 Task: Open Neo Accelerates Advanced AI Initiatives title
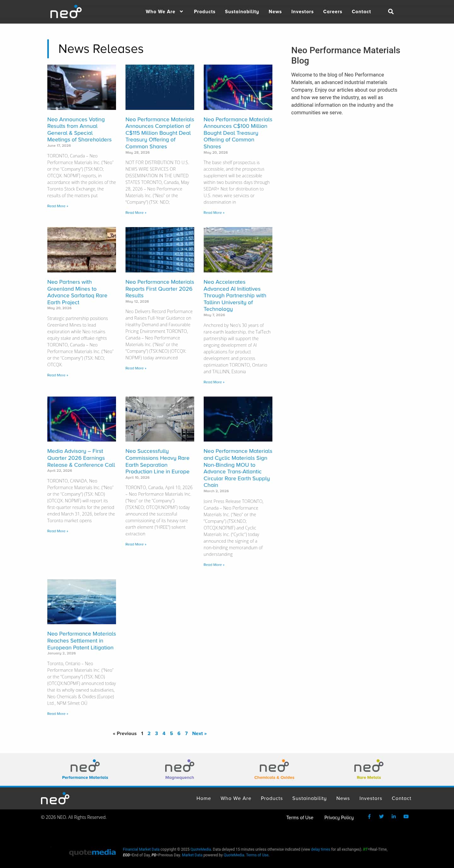click(235, 295)
